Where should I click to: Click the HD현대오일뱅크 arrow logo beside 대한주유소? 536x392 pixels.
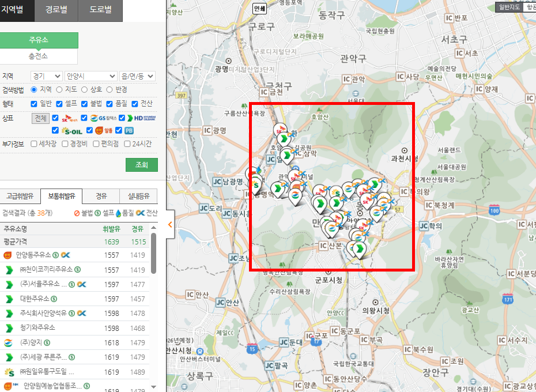click(9, 298)
